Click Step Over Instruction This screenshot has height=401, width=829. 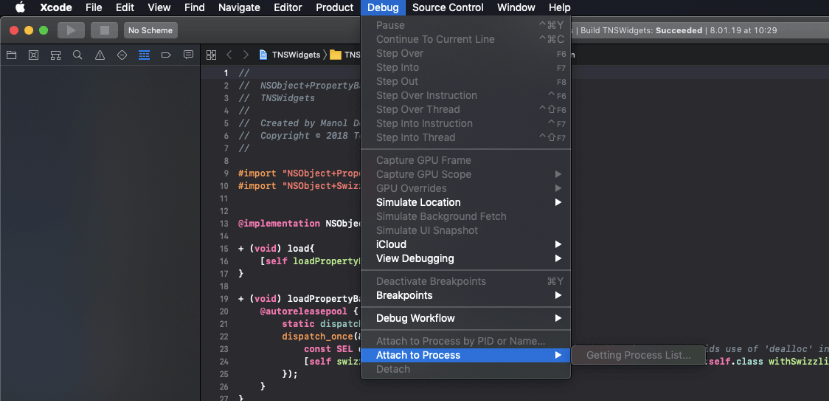465,95
